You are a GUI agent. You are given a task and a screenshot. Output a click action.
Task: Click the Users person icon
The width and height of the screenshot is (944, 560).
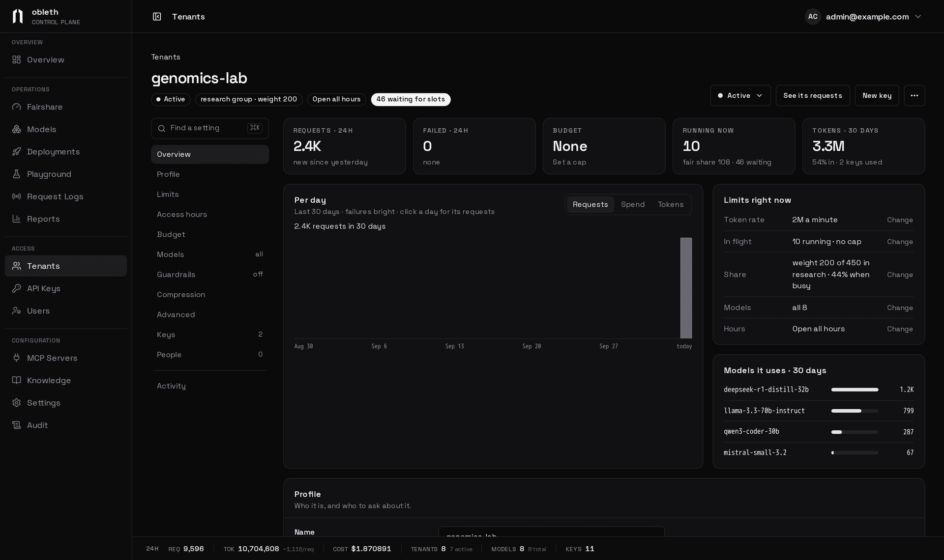pos(17,310)
